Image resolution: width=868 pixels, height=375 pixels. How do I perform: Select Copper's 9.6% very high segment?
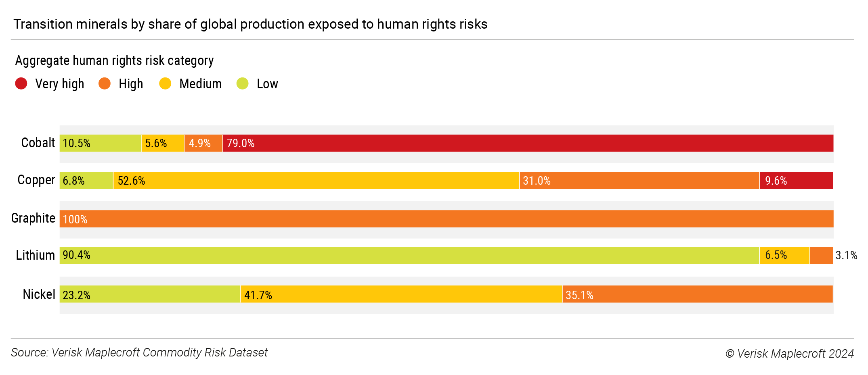(x=796, y=180)
